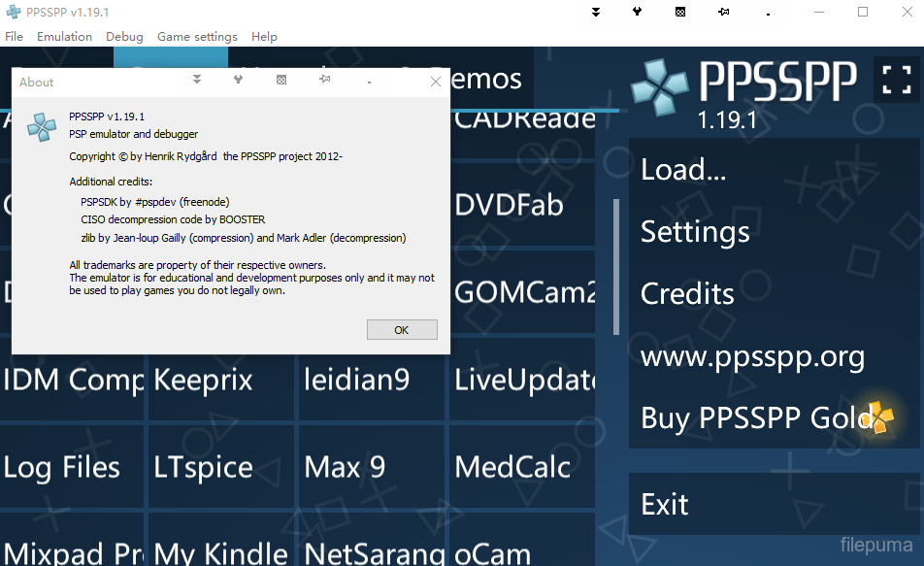Viewport: 924px width, 566px height.
Task: Open the Debug menu
Action: click(124, 37)
